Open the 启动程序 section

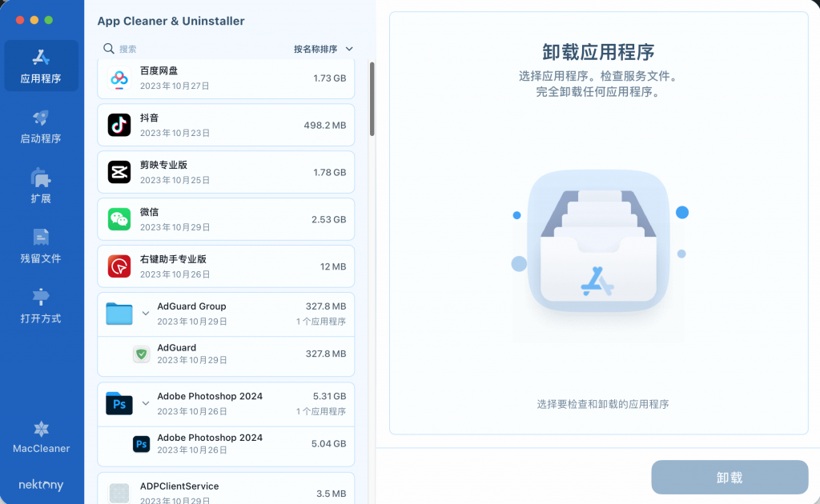(x=41, y=125)
